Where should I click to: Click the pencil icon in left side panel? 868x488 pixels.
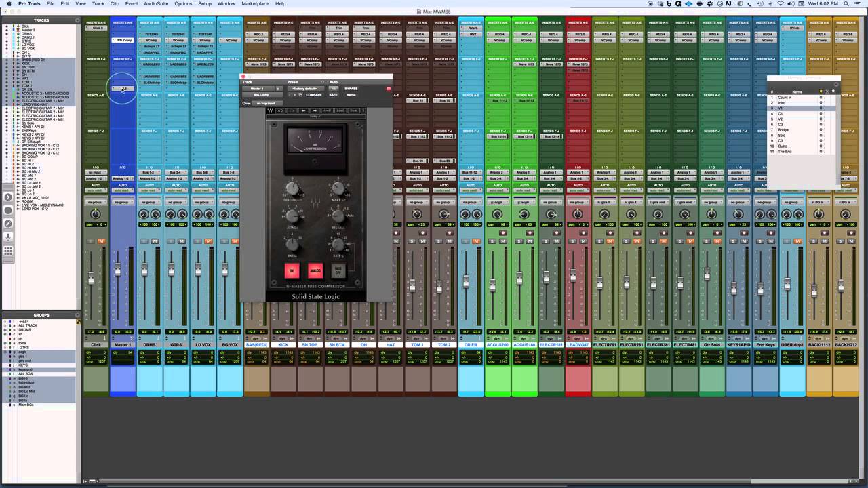[8, 224]
